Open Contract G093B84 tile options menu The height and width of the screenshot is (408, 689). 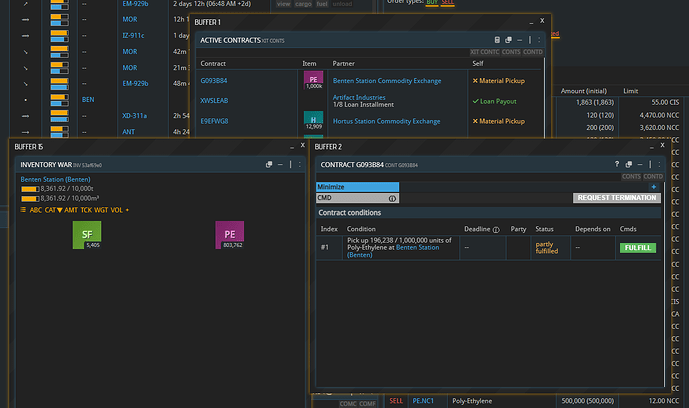[659, 165]
